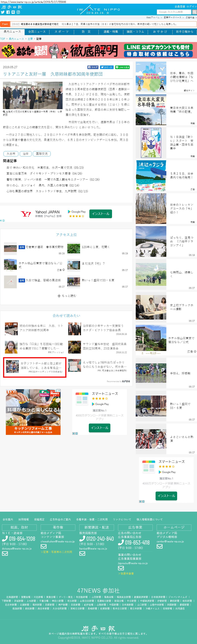Image resolution: width=197 pixels, height=644 pixels.
Task: Click the Facebook シェア button
Action: coord(93,67)
